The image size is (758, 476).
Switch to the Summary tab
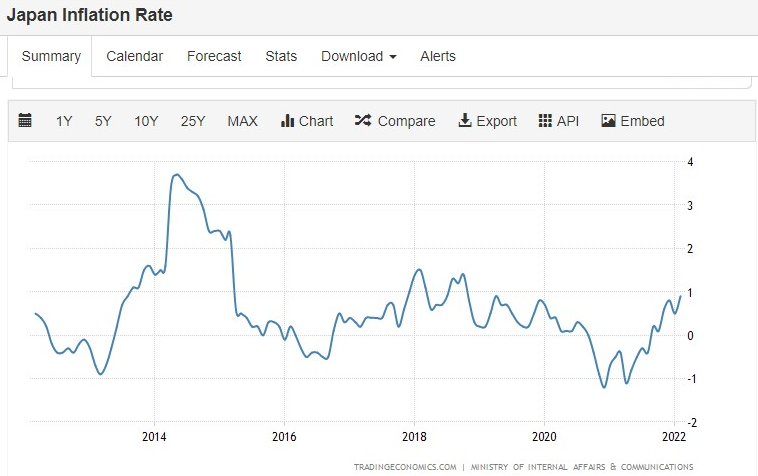51,56
